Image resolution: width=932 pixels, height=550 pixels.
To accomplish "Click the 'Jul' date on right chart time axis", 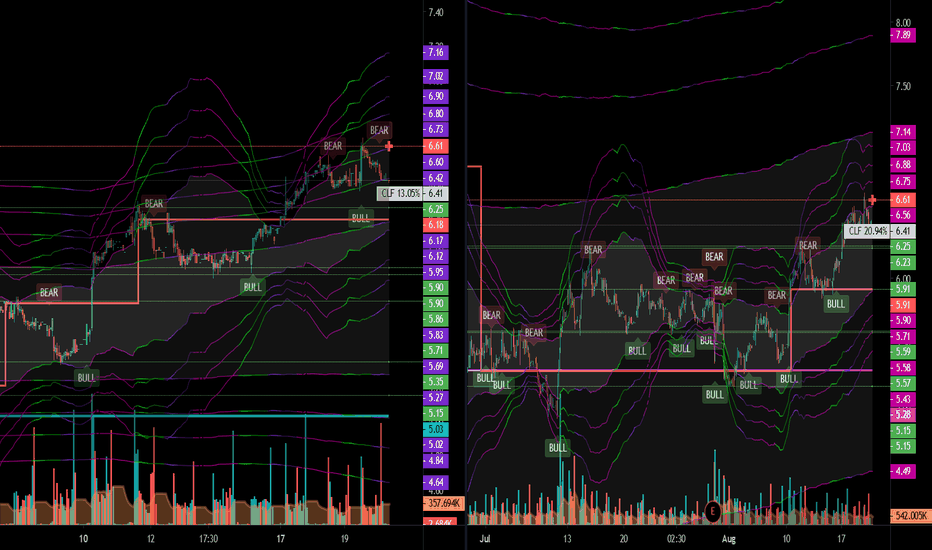I will [485, 539].
